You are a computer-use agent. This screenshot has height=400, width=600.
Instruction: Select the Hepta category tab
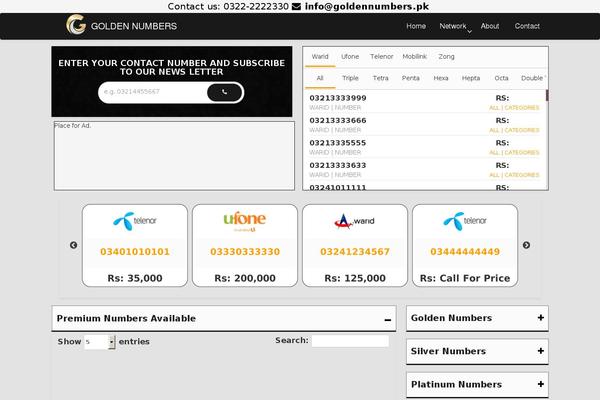coord(471,78)
